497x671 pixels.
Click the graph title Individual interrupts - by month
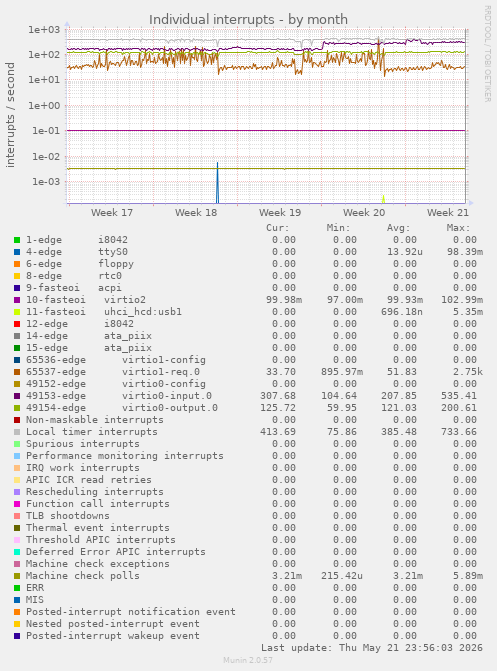pos(248,20)
